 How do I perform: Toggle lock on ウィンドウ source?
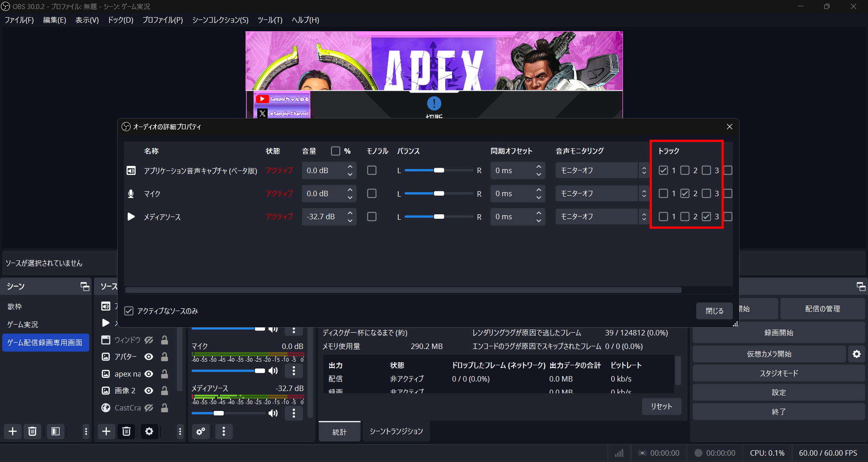point(165,340)
